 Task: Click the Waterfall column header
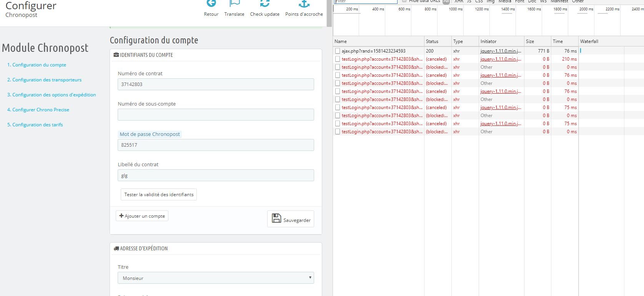[x=611, y=41]
